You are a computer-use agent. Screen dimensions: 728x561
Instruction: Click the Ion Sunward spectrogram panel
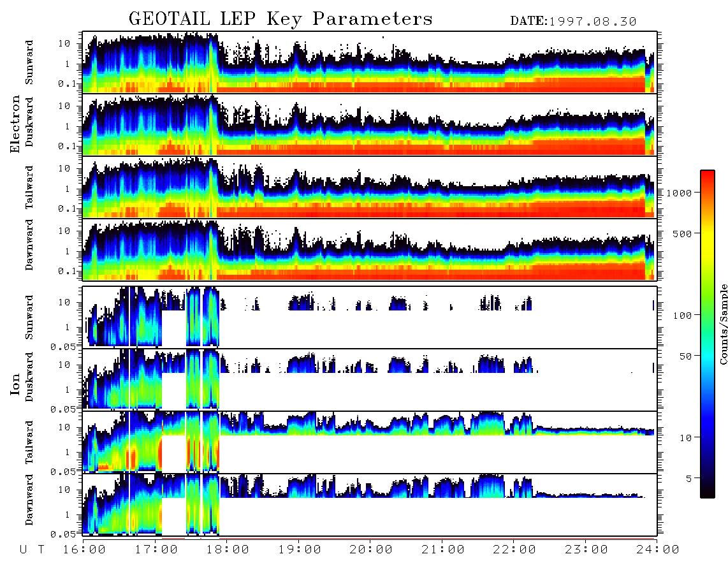point(370,317)
